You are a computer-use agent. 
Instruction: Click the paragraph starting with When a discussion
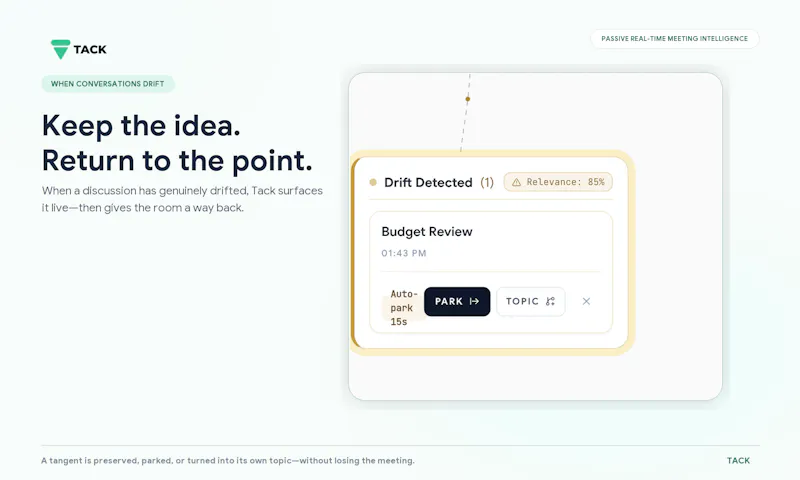(x=182, y=199)
